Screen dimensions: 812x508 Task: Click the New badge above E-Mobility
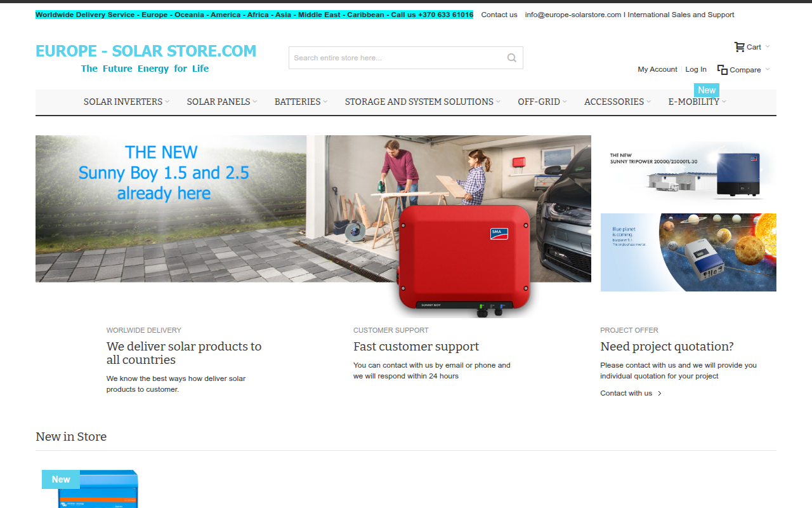[707, 90]
